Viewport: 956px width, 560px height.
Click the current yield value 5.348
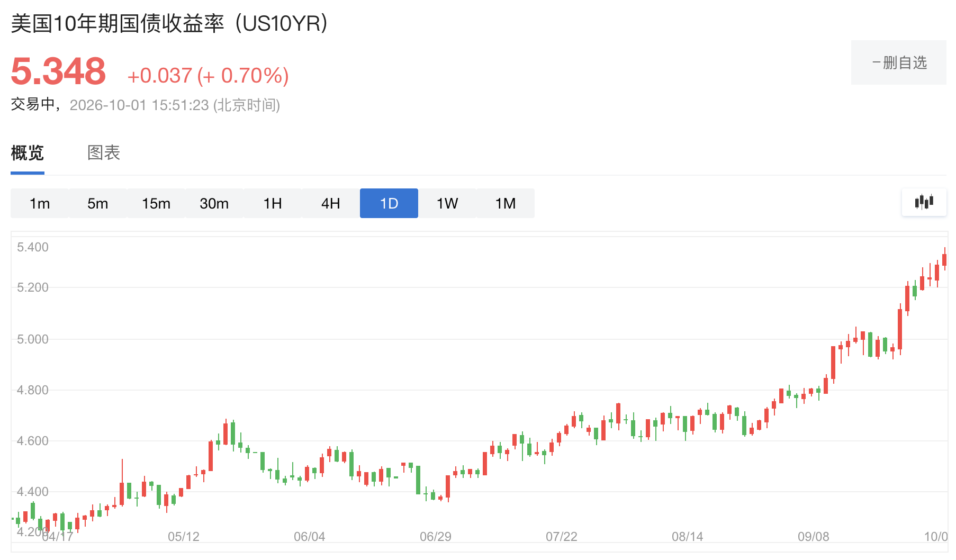click(x=58, y=71)
